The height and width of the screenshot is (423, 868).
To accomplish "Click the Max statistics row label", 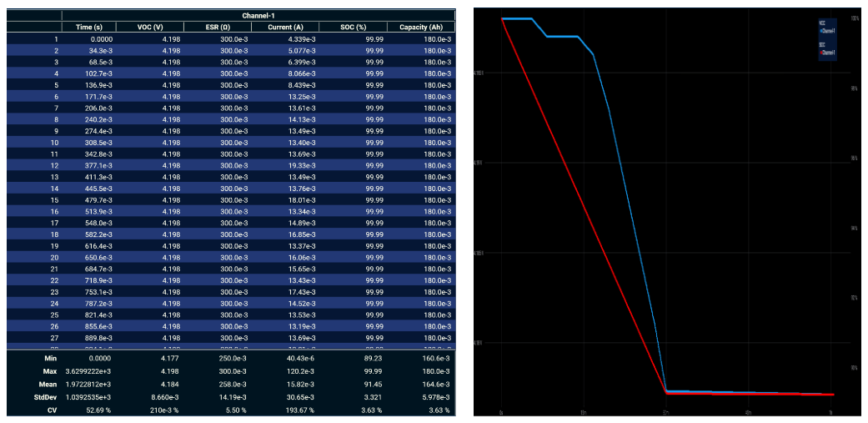I will tap(50, 370).
